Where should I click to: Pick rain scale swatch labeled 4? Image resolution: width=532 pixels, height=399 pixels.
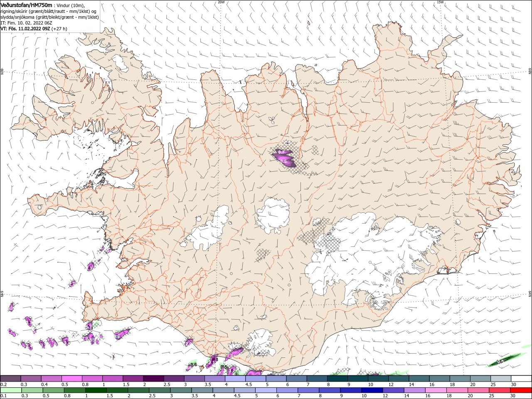(x=223, y=390)
